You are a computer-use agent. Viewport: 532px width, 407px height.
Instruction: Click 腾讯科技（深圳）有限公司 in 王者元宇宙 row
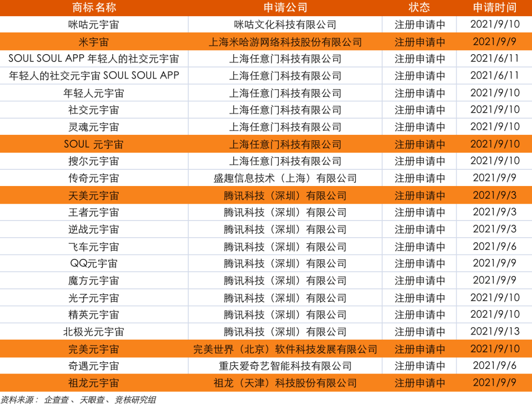(x=285, y=212)
